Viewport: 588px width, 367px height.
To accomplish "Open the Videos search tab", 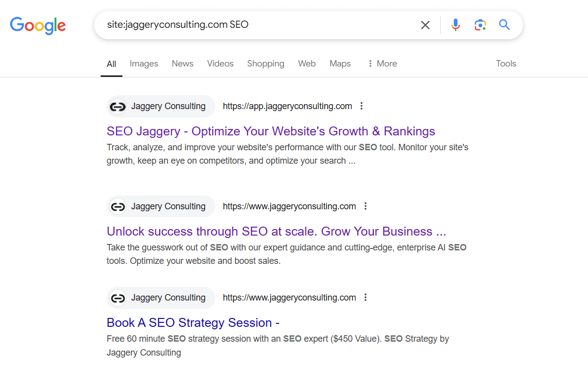I will click(x=220, y=63).
